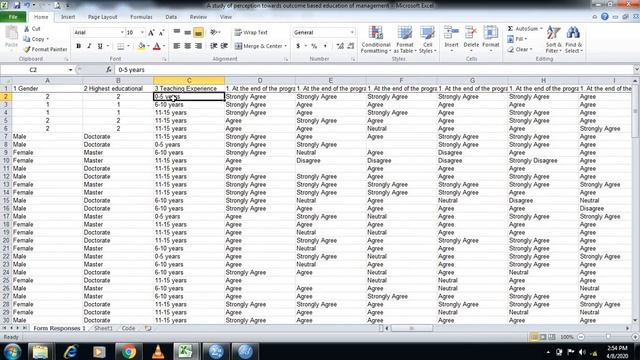
Task: Toggle Underline formatting
Action: tap(100, 46)
